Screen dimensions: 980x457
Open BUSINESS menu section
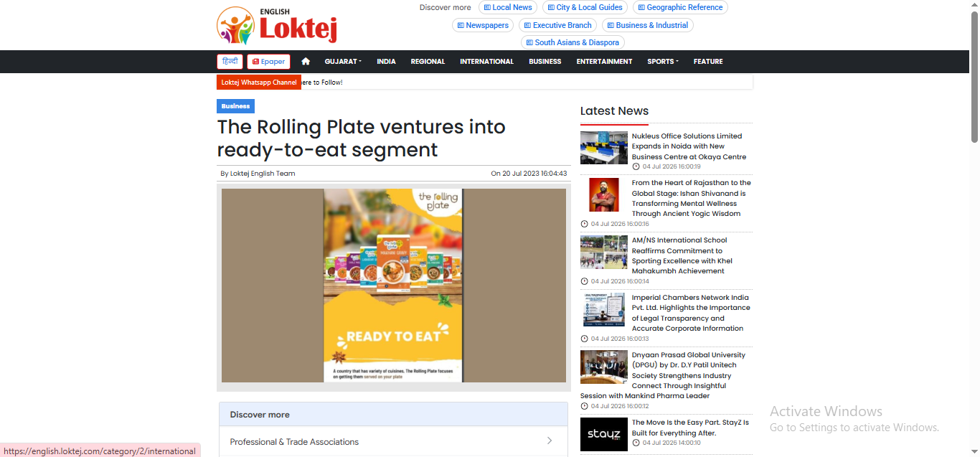click(x=545, y=62)
